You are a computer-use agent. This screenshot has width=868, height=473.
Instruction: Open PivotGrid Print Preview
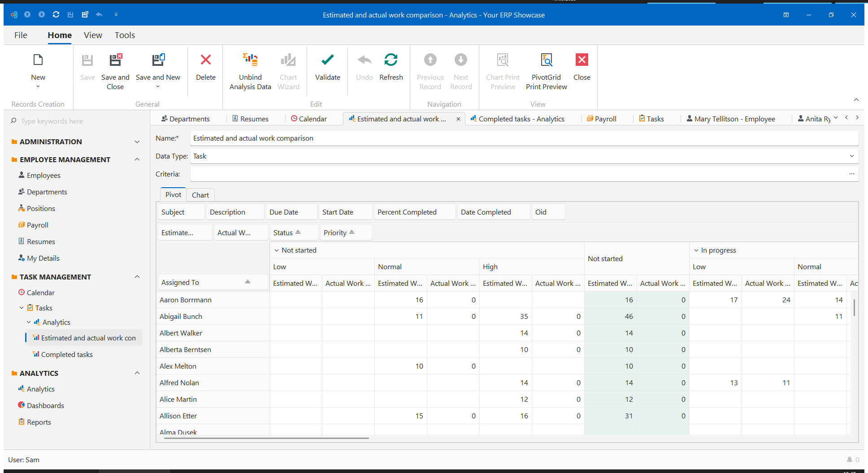546,60
